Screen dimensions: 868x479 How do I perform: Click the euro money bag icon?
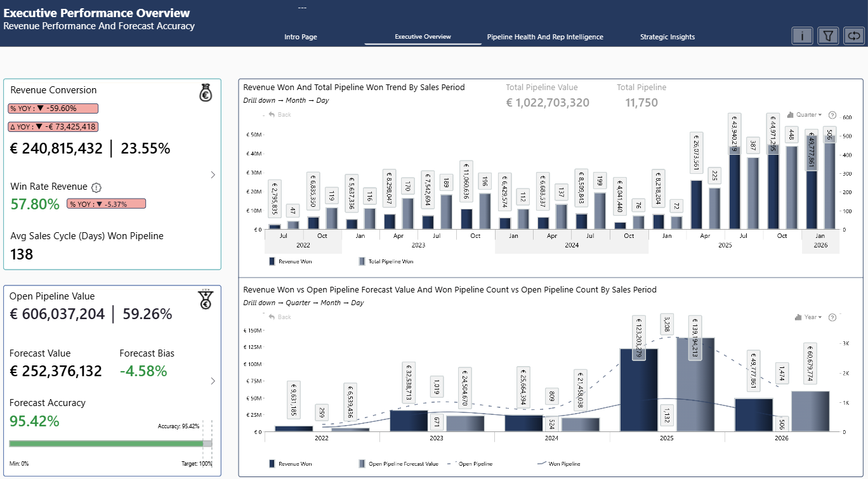point(206,93)
